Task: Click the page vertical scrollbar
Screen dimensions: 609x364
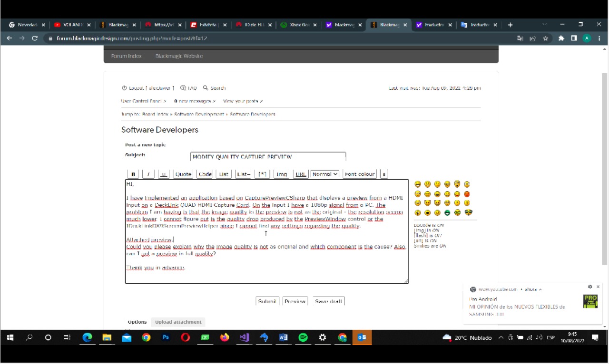Action: pyautogui.click(x=605, y=169)
